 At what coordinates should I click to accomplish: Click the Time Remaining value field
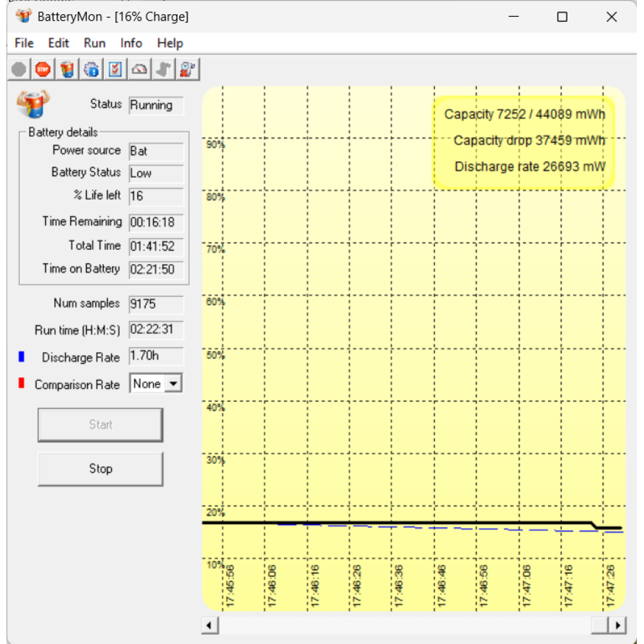[x=156, y=222]
